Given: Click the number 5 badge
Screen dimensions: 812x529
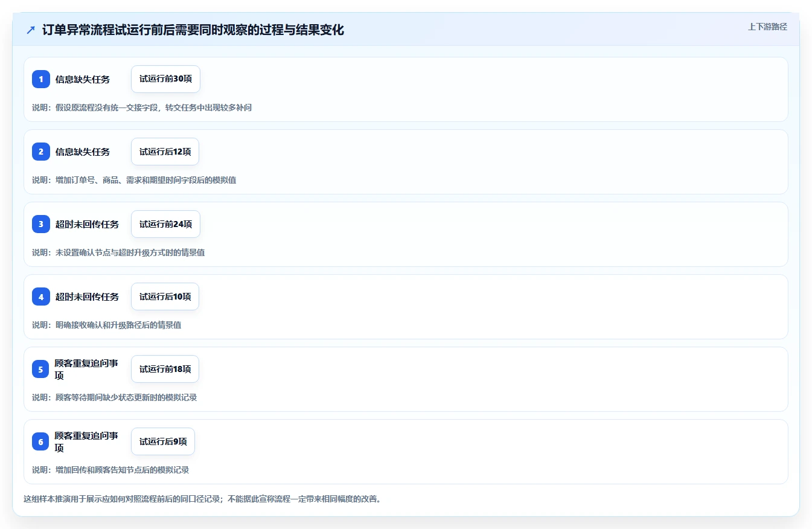Looking at the screenshot, I should [41, 369].
